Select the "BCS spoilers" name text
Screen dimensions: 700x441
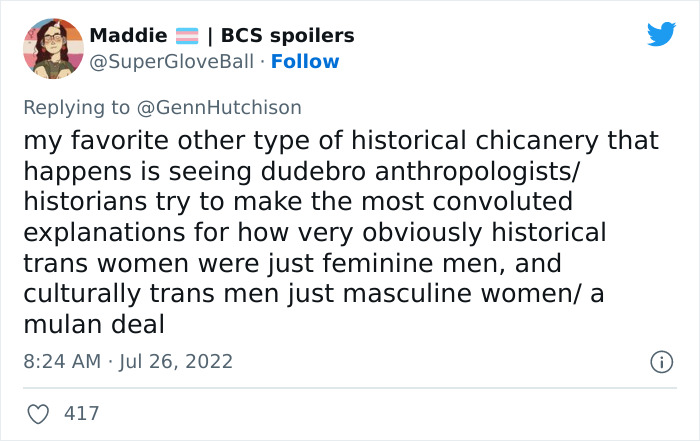(288, 36)
